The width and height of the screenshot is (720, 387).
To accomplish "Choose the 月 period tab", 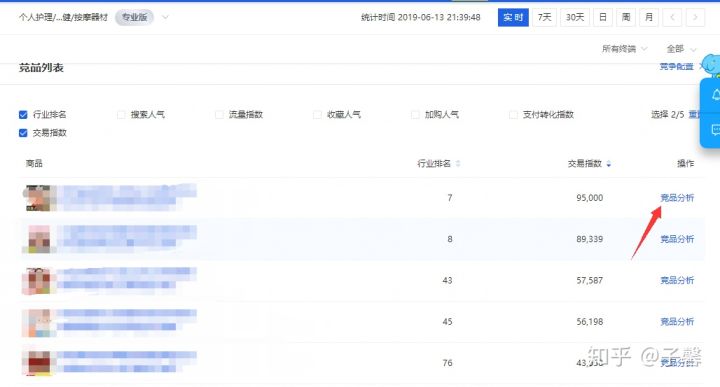I will point(649,17).
